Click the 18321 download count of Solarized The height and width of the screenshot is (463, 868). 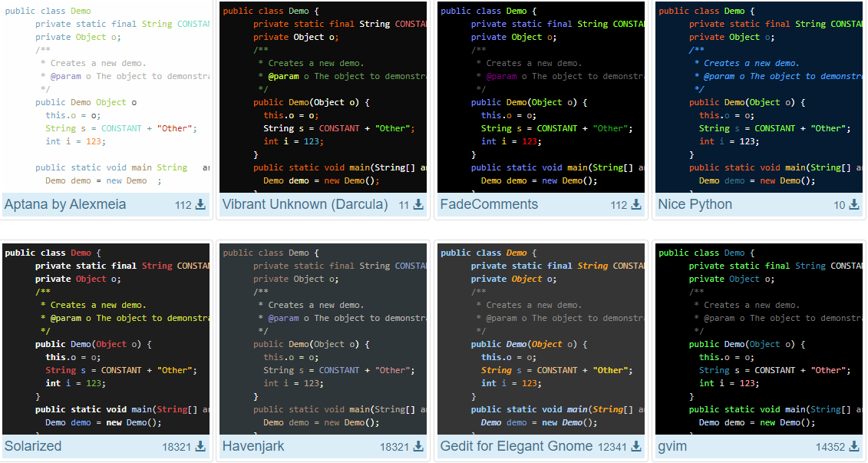177,447
